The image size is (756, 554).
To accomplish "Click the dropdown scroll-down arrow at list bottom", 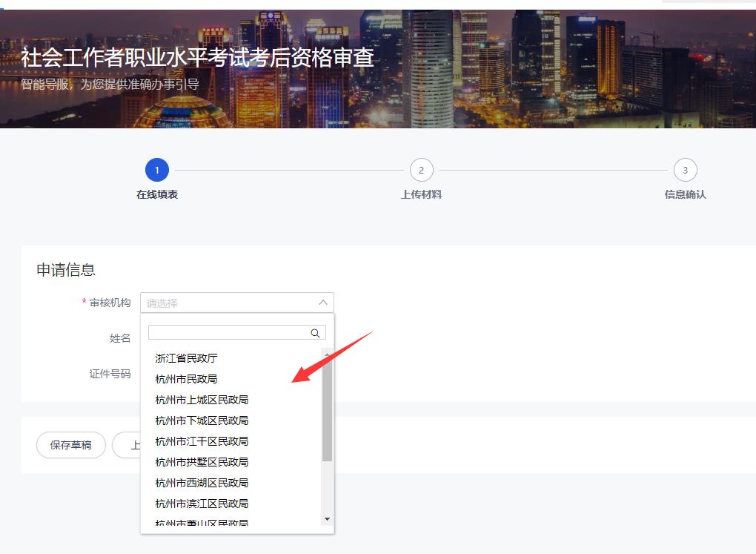I will tap(327, 519).
